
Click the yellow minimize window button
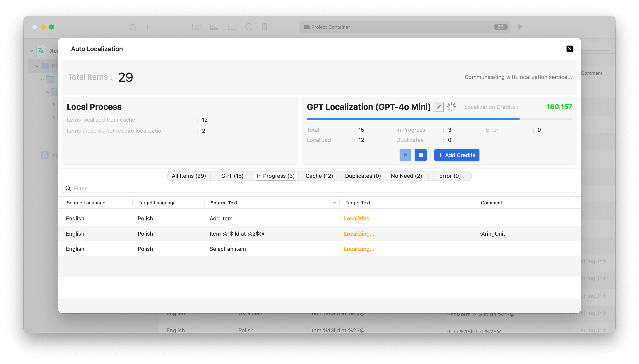tap(43, 27)
